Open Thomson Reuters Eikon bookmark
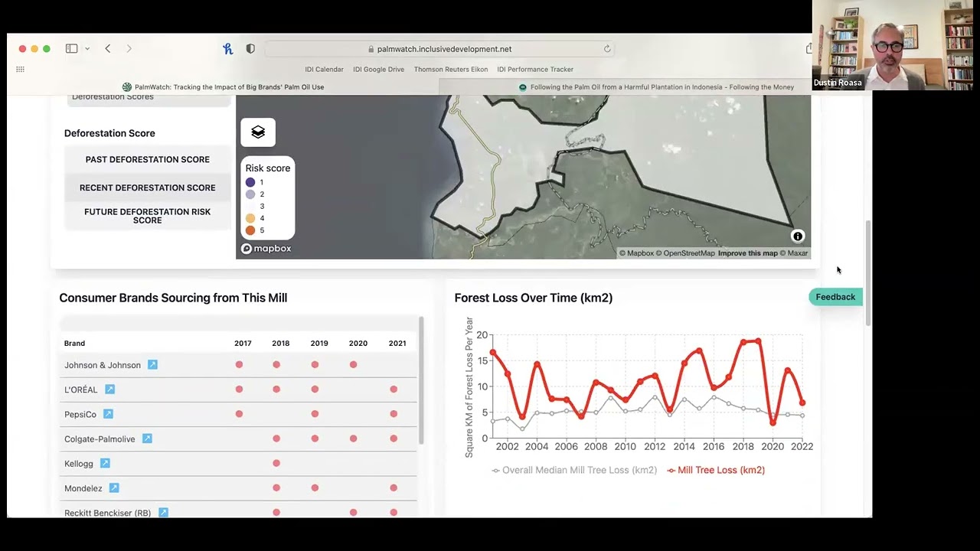 451,69
